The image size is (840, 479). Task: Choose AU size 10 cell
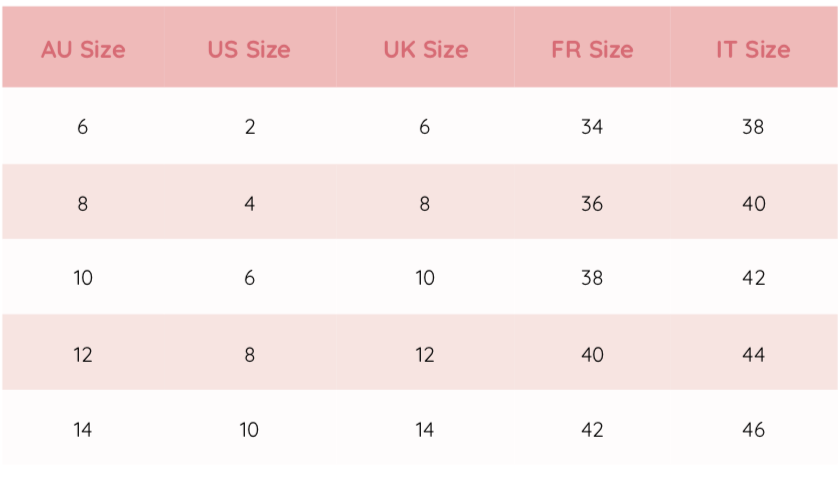tap(83, 278)
